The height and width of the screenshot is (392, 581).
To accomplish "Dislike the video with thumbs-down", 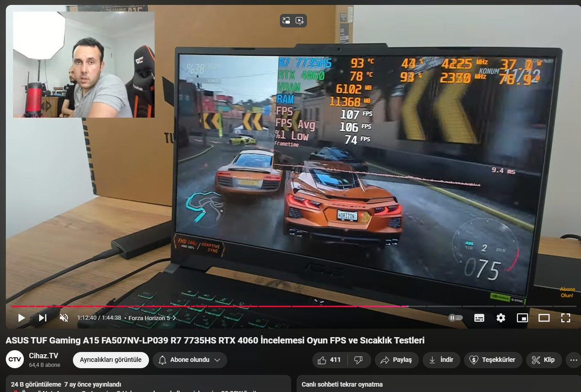I will pos(359,360).
